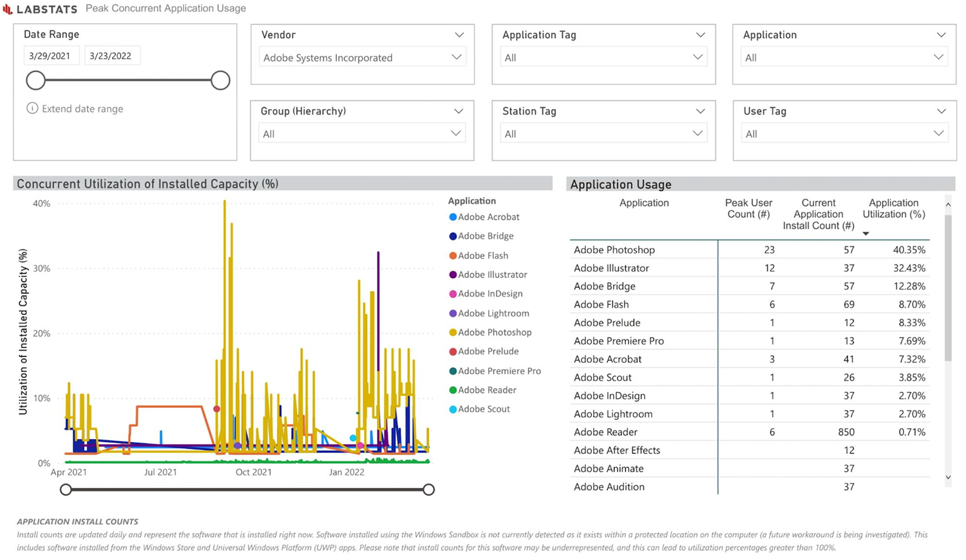Click the table scroll down arrow
This screenshot has width=966, height=560.
[948, 478]
